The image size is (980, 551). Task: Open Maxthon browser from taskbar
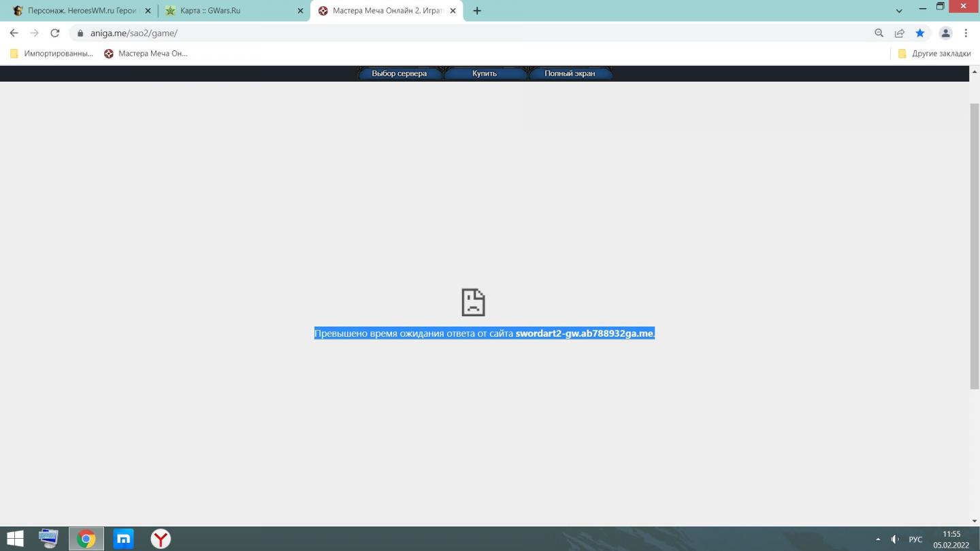point(123,539)
